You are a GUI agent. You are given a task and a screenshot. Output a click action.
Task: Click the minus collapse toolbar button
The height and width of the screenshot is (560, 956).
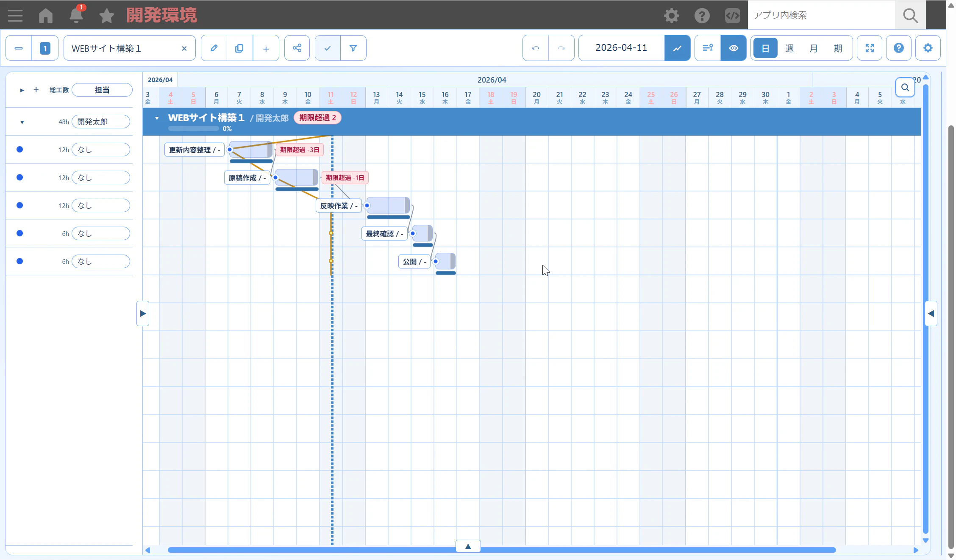point(19,48)
